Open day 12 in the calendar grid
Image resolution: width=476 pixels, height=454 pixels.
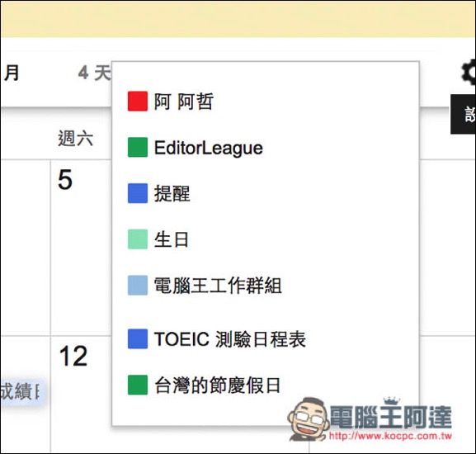click(x=73, y=356)
